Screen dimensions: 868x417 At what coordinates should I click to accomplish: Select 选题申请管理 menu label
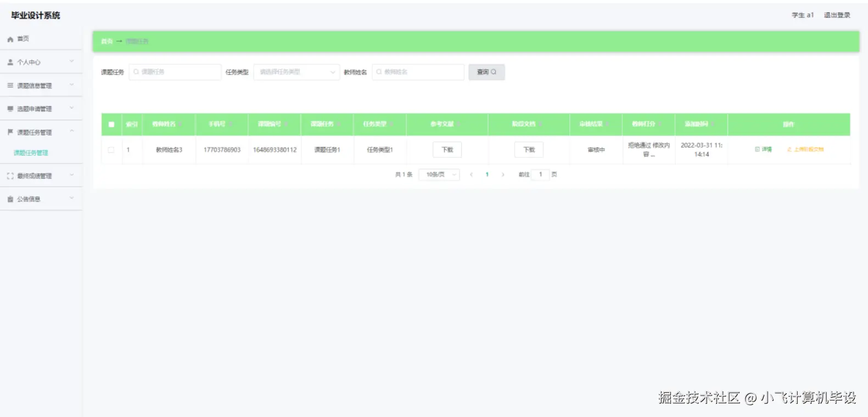35,109
